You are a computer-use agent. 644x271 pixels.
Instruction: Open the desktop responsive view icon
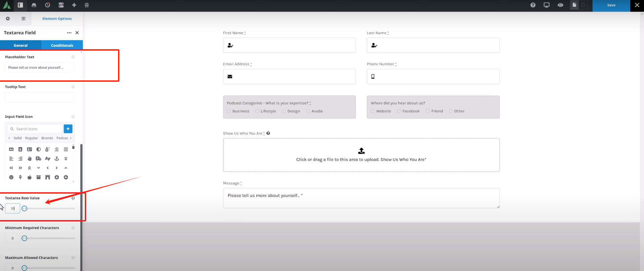546,5
